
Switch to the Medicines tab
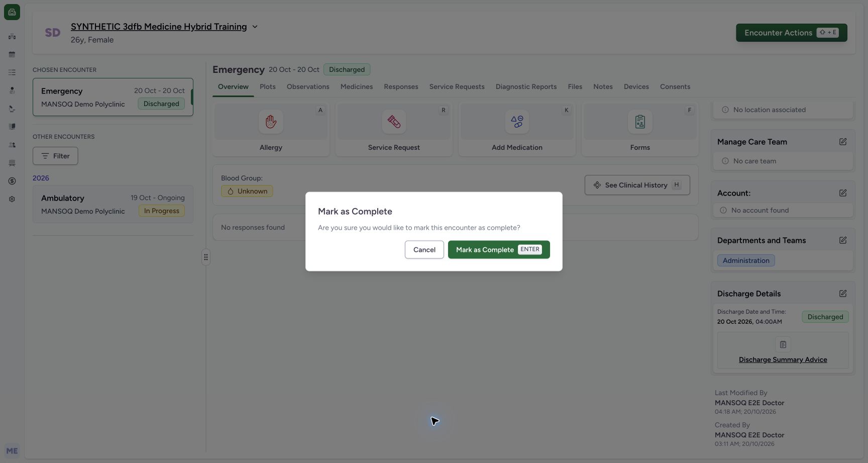point(357,86)
